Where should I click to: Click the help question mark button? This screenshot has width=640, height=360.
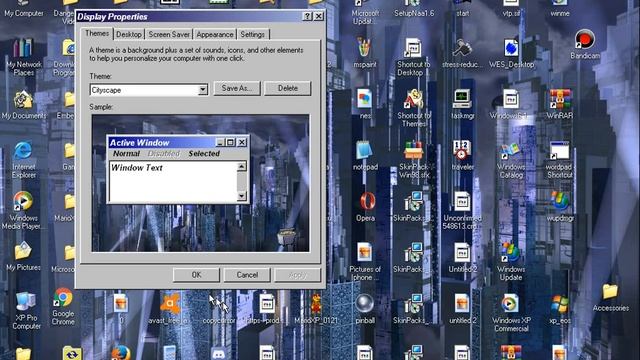pos(307,16)
